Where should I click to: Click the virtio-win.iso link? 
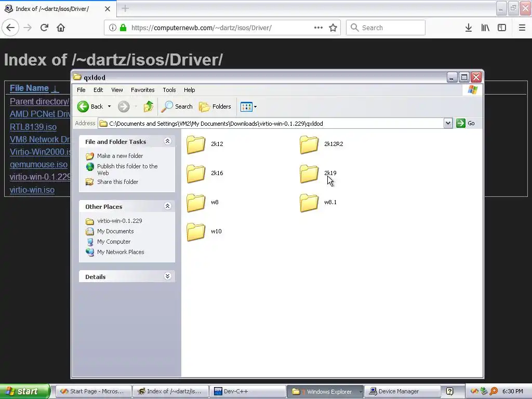coord(32,190)
